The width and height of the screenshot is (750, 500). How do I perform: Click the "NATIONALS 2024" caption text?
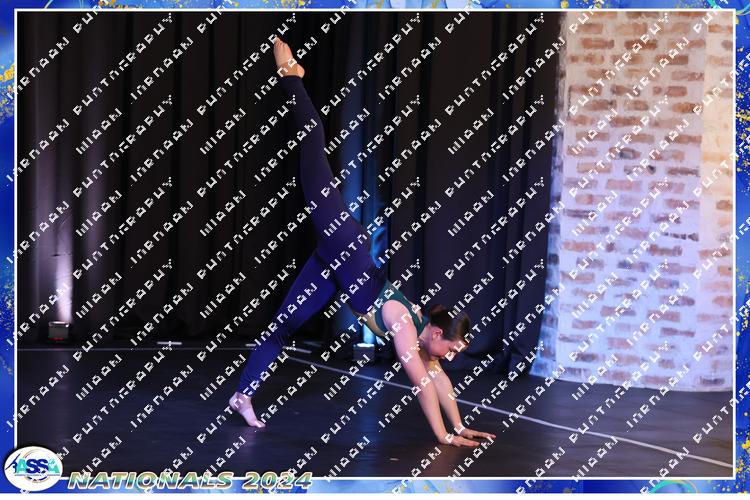pos(190,480)
